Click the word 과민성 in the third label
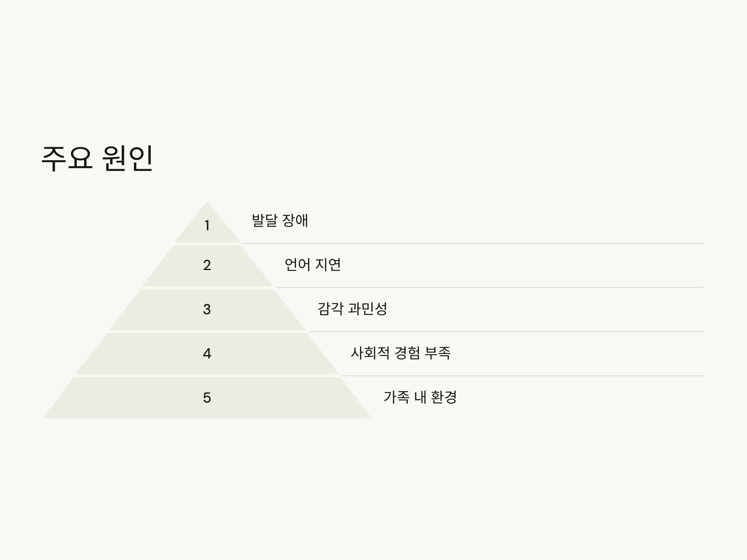The width and height of the screenshot is (747, 560). point(367,309)
